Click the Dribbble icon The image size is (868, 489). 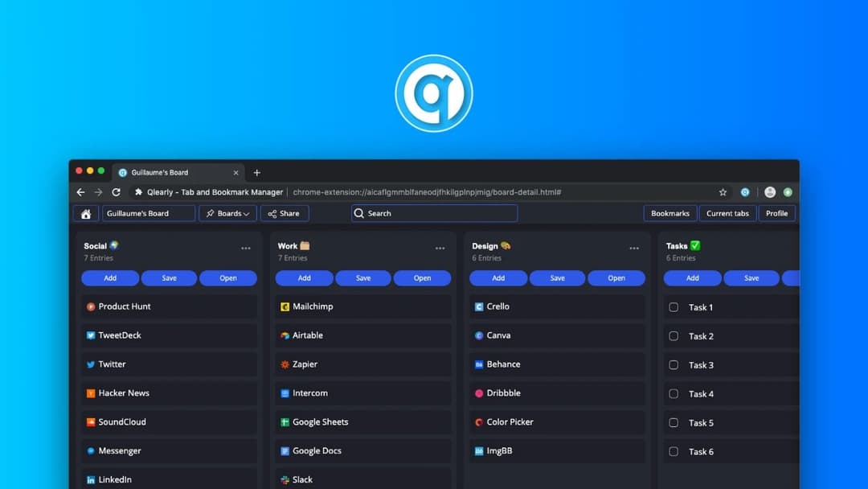pyautogui.click(x=478, y=393)
